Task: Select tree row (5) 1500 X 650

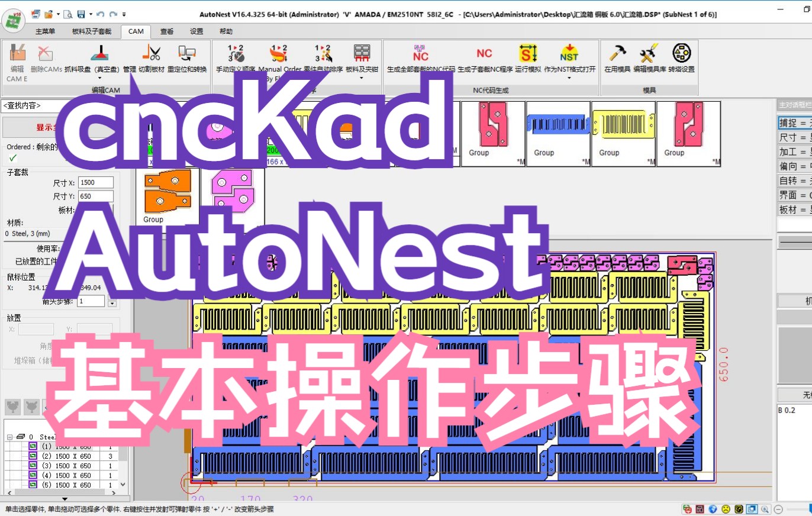Action: pyautogui.click(x=66, y=485)
